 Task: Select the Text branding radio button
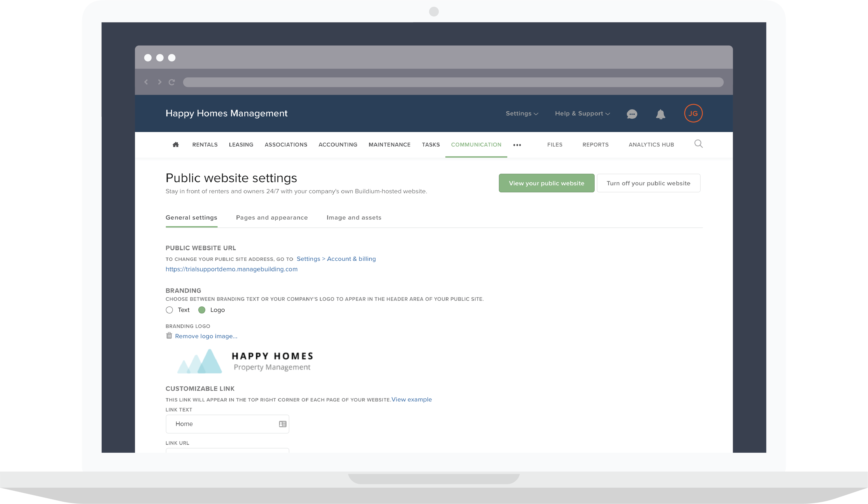click(x=169, y=310)
